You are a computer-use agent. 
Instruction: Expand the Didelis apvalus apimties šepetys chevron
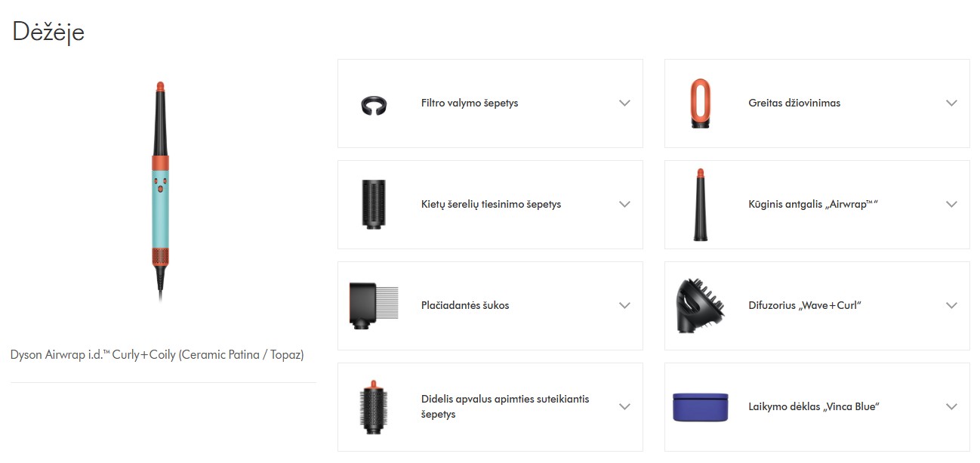(624, 407)
